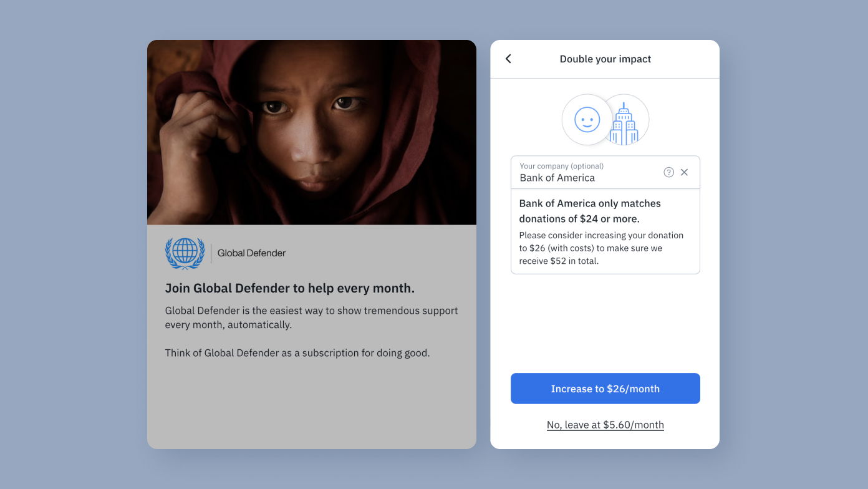Click the Your company (optional) label
Viewport: 868px width, 489px height.
coord(561,166)
